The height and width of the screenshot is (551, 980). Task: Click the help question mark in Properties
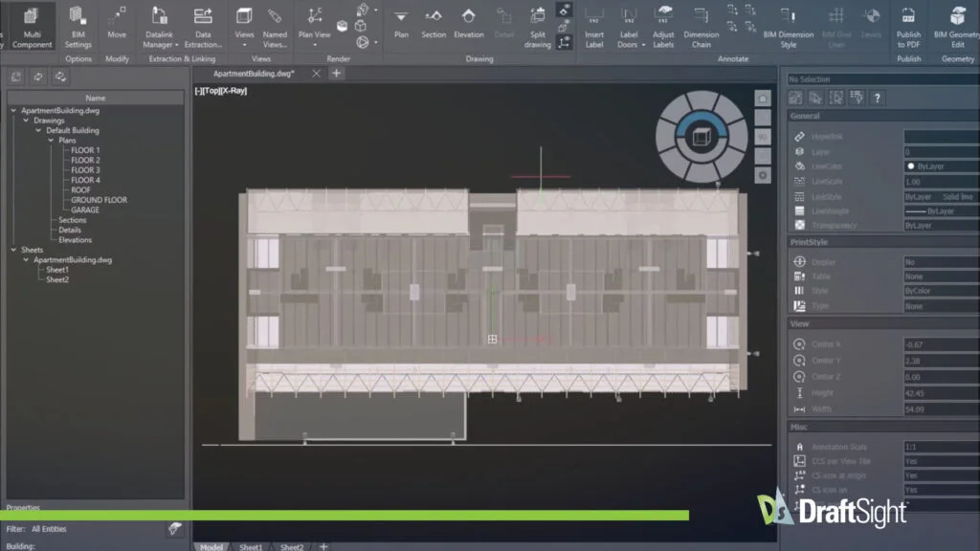877,98
